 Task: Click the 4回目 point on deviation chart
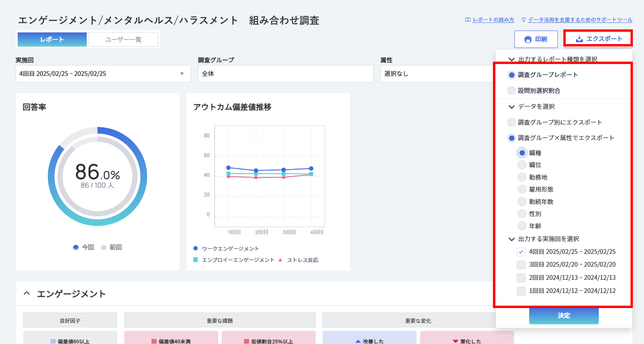311,168
